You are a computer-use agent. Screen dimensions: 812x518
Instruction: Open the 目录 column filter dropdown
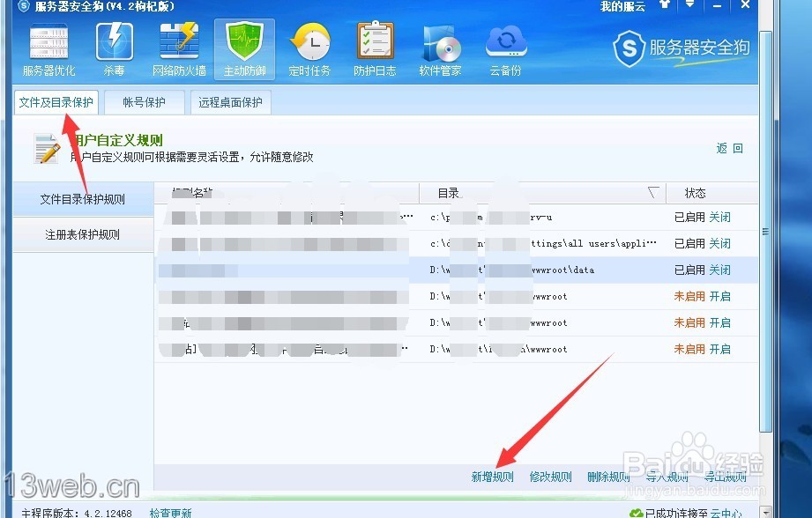point(652,192)
